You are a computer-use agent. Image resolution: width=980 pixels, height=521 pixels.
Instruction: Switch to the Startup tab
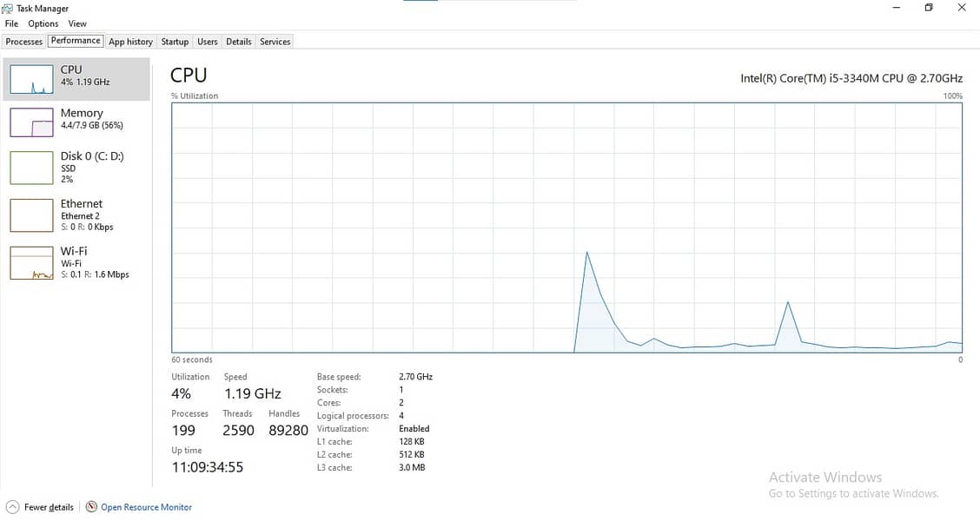pyautogui.click(x=175, y=41)
